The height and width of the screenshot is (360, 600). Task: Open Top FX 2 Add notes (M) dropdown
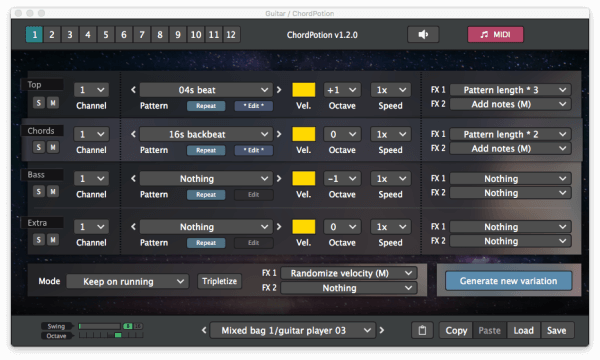tap(510, 104)
